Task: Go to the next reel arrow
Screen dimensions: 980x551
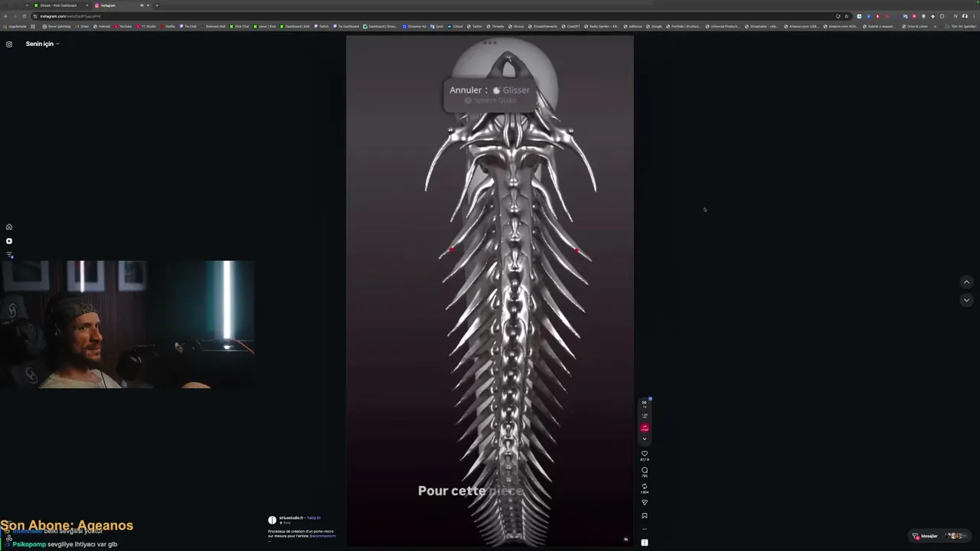Action: point(966,300)
